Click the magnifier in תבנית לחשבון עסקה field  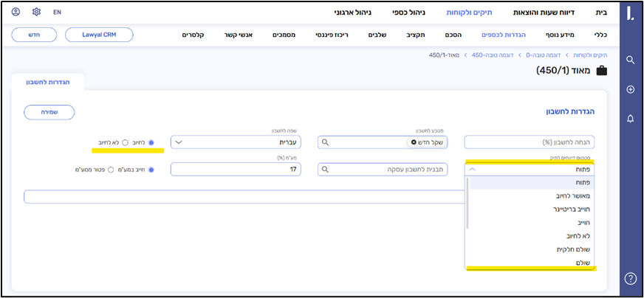pos(325,170)
